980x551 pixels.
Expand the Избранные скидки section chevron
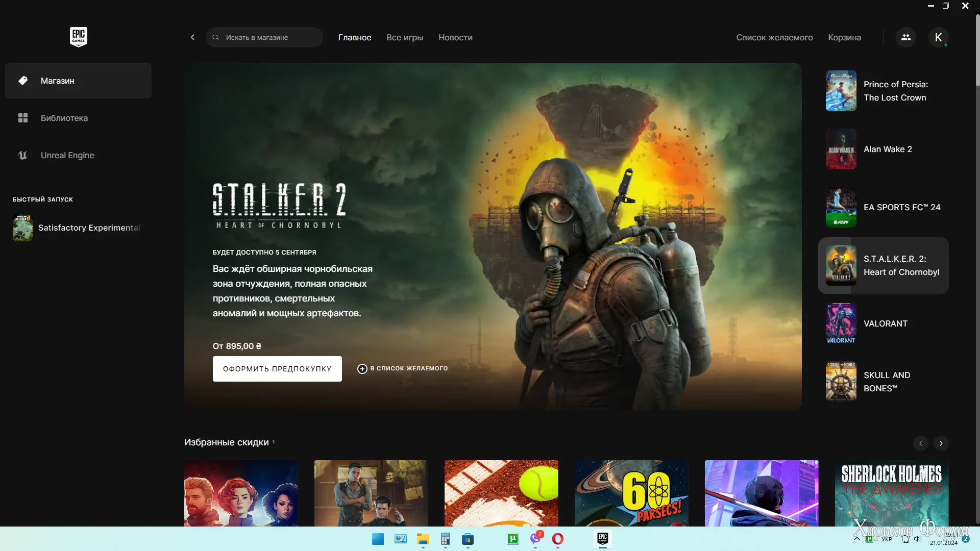click(274, 442)
